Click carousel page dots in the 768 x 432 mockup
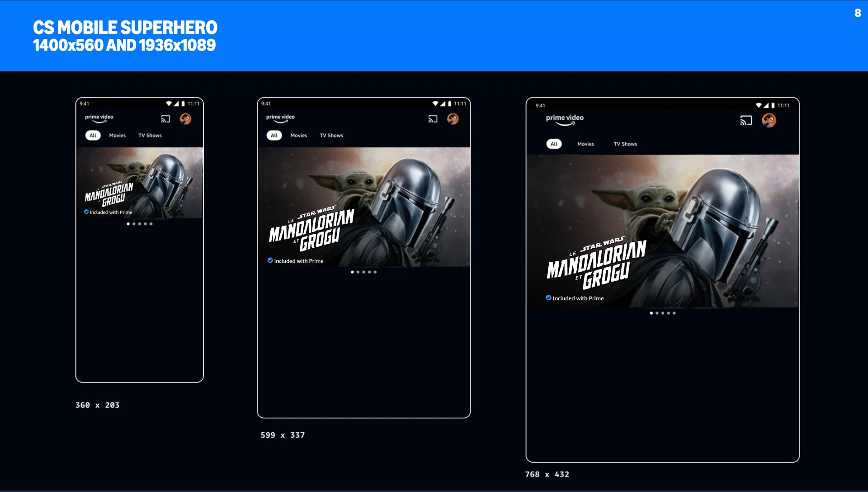 662,313
